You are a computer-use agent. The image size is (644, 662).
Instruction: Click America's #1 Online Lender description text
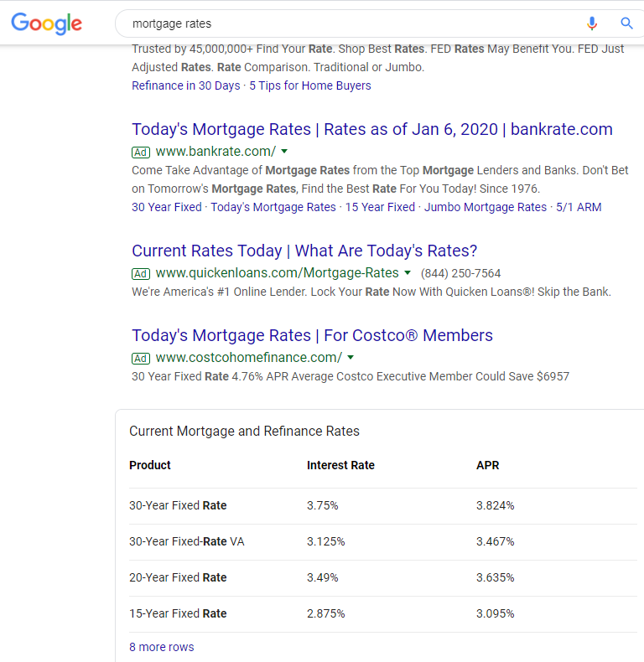click(x=371, y=292)
